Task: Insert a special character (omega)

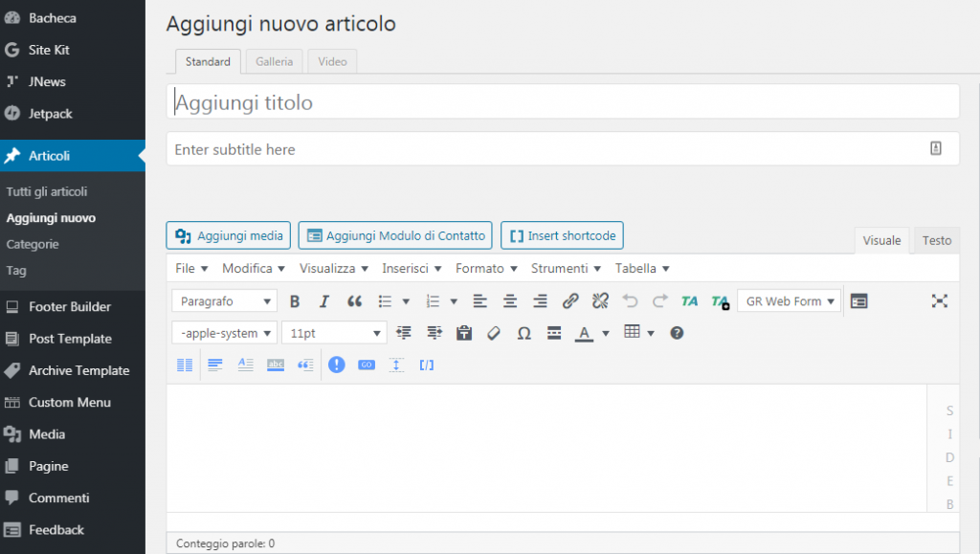Action: click(523, 333)
